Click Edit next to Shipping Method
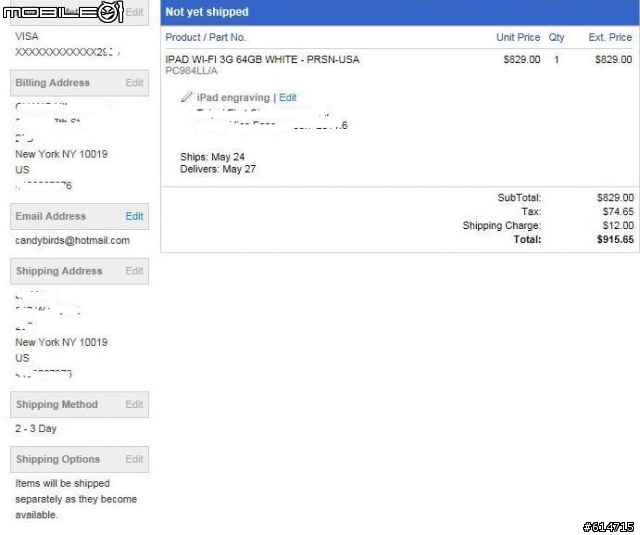Screen dimensions: 640x535 click(134, 404)
